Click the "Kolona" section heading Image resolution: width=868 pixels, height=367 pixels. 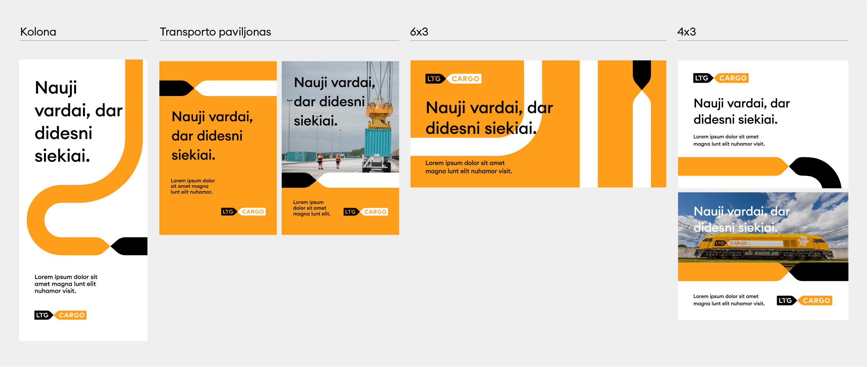[38, 32]
